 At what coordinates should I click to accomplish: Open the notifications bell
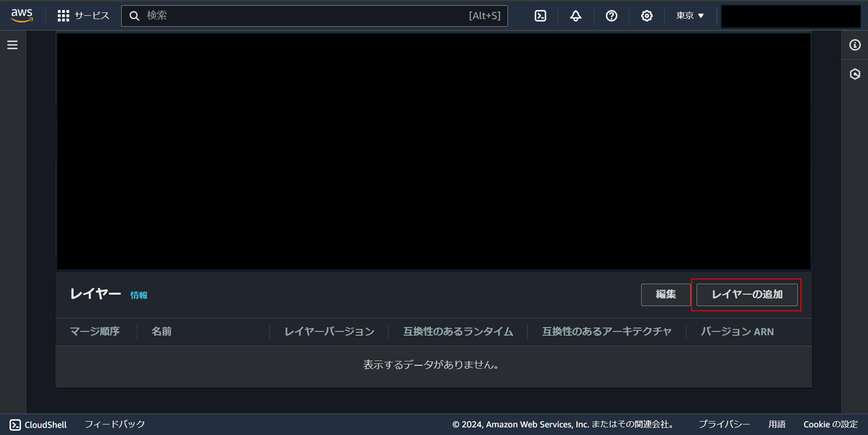tap(575, 16)
